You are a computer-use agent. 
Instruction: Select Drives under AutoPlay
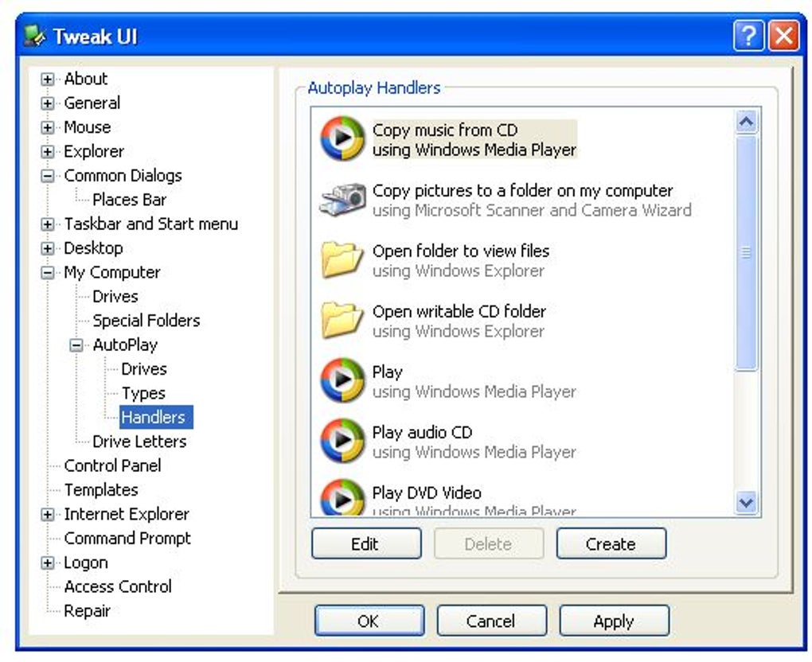[x=144, y=369]
